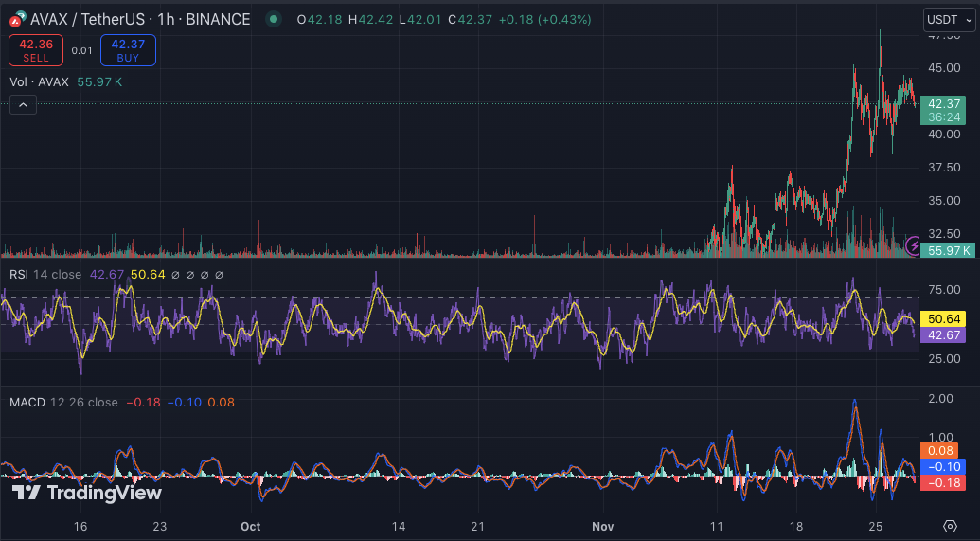Collapse the indicator legend with chevron

point(23,105)
